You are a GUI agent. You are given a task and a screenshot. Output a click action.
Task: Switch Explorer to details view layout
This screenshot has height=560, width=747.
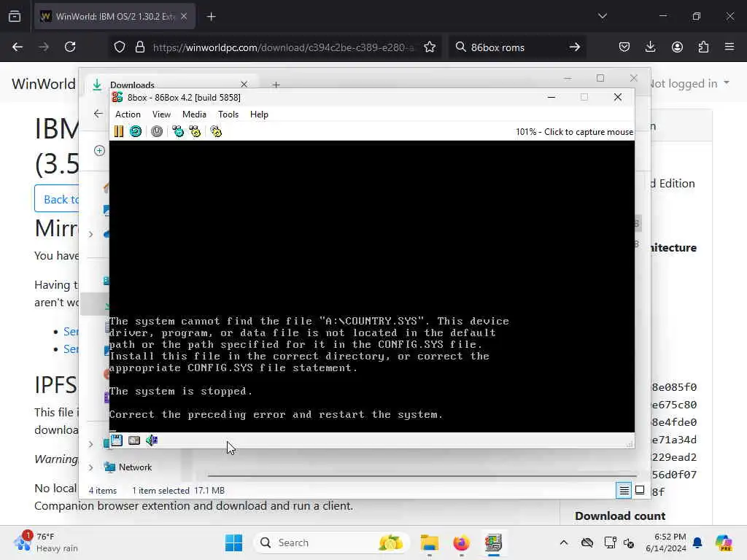624,490
